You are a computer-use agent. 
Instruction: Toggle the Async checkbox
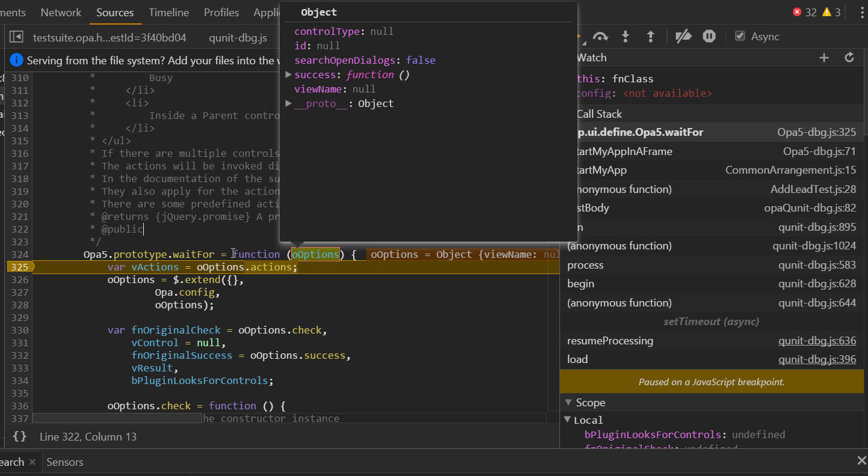pos(740,36)
